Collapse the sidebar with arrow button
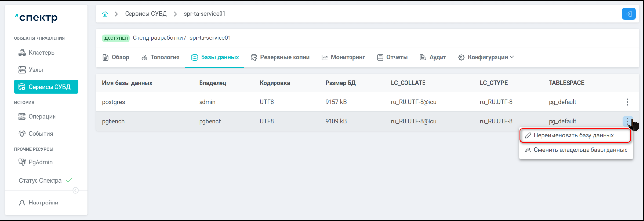The width and height of the screenshot is (644, 221). pos(75,190)
